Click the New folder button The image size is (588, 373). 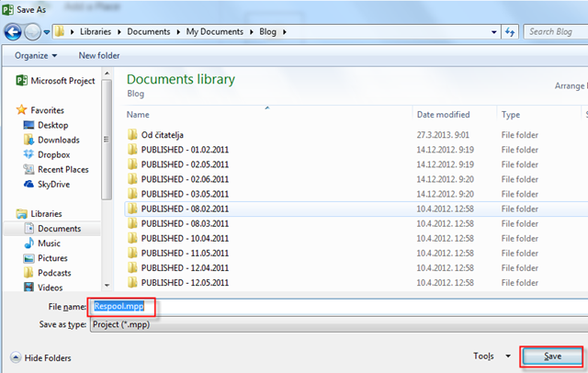(99, 55)
